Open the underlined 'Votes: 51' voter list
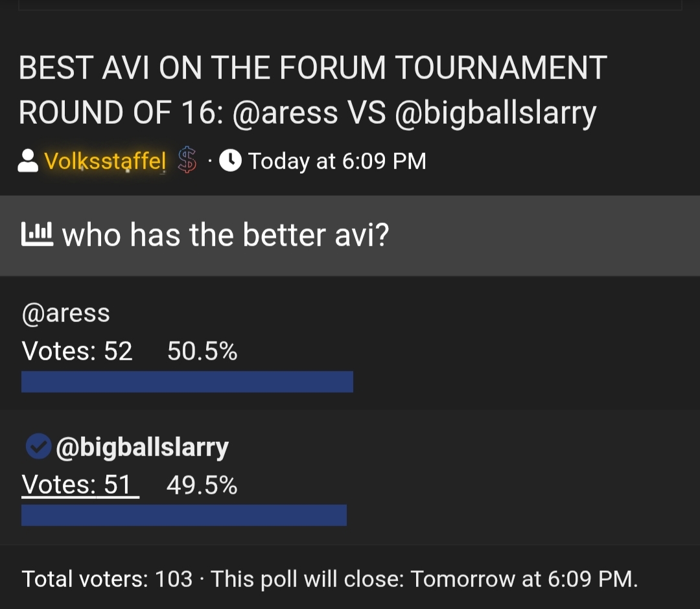Screen dimensions: 700x609 pos(79,485)
